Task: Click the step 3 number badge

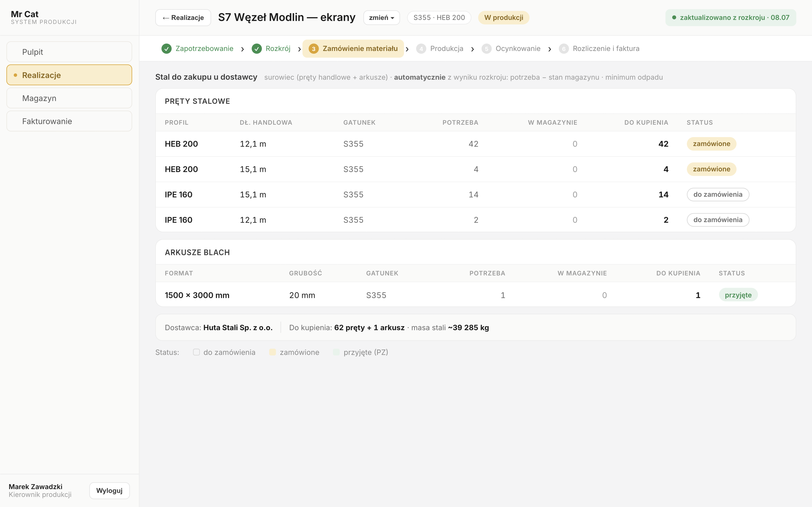Action: pos(313,49)
